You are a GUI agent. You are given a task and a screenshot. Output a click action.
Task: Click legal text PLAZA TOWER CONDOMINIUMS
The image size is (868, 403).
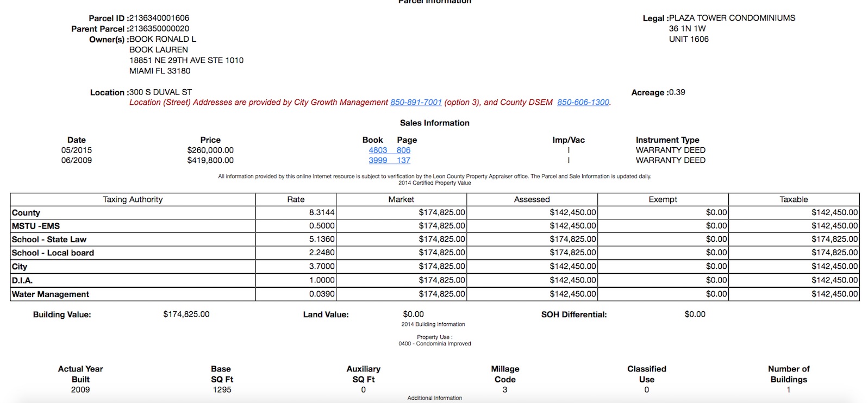coord(732,18)
